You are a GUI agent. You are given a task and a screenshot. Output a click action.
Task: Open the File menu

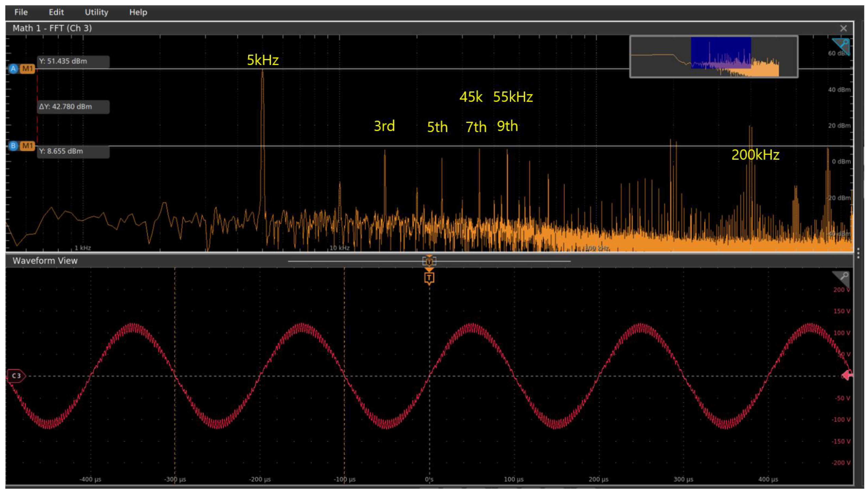pos(21,12)
